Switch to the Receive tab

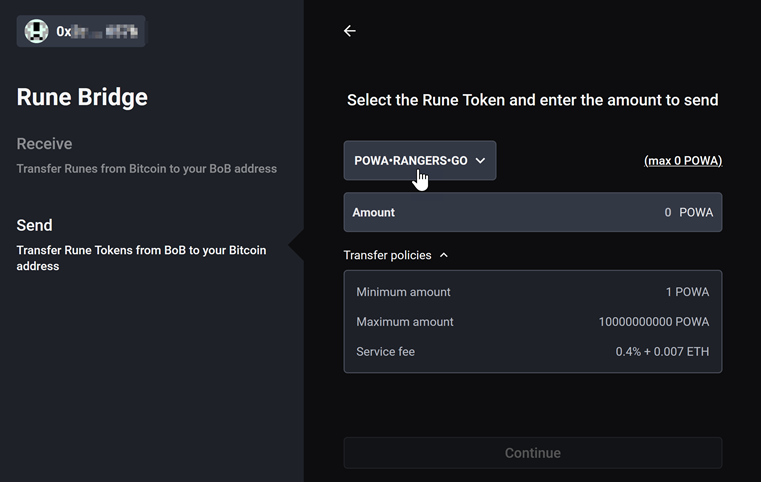(44, 144)
